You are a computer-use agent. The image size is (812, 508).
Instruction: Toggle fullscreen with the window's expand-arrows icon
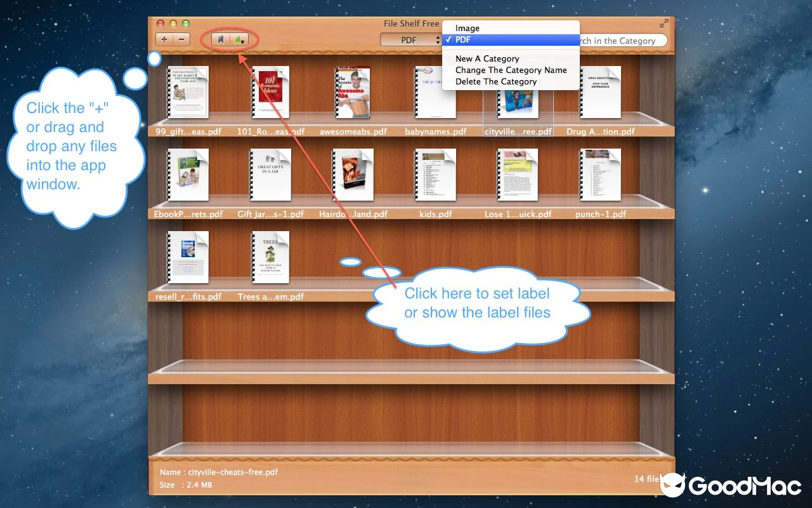point(664,23)
